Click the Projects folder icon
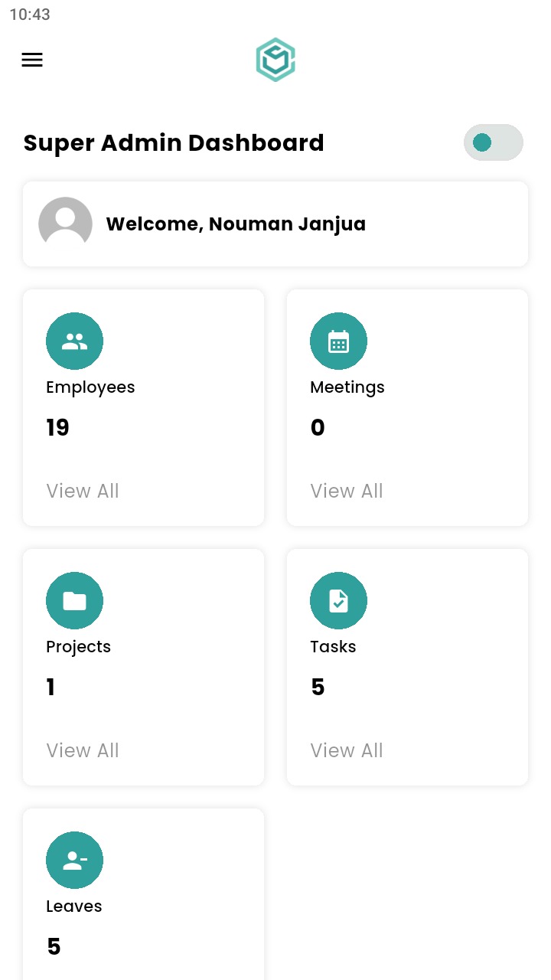 (x=74, y=601)
